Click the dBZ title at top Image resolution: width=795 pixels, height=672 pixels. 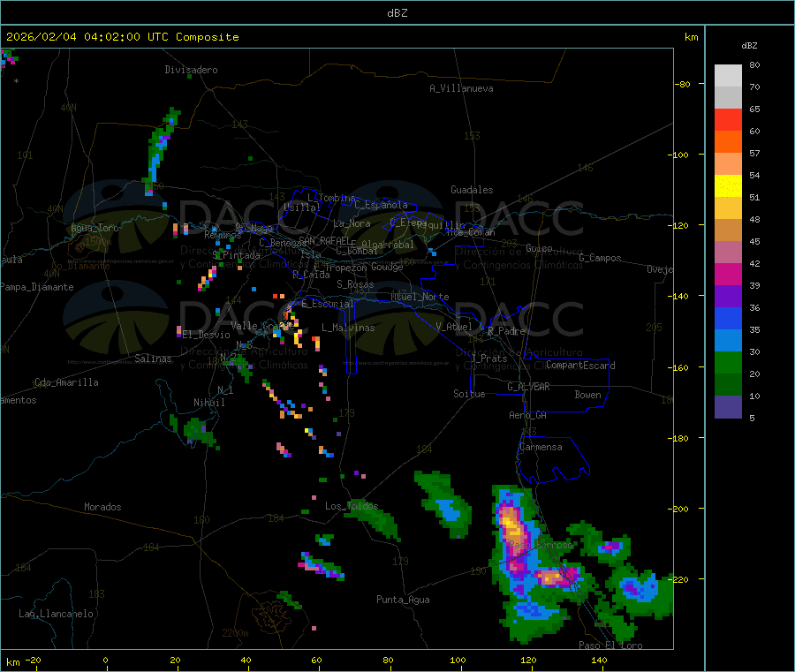pos(397,13)
